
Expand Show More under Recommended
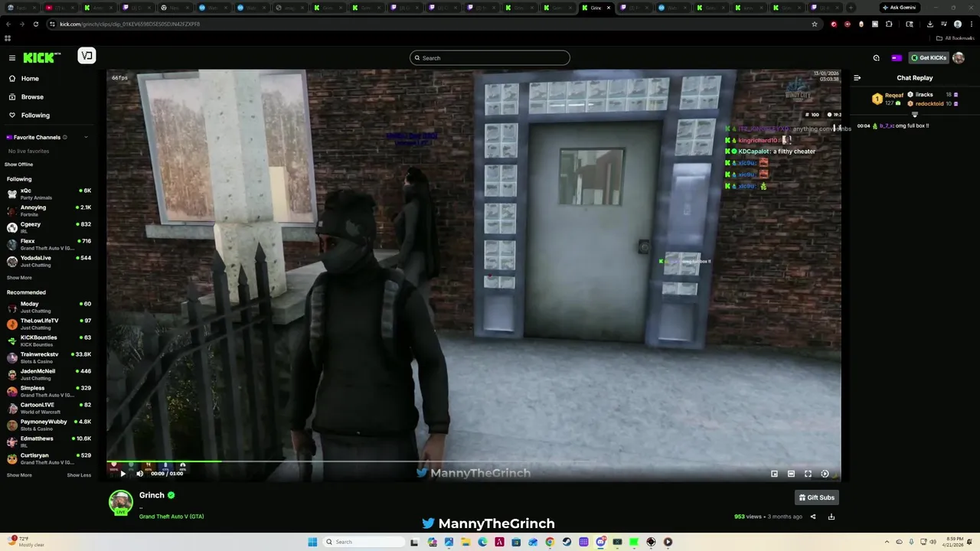(x=19, y=475)
